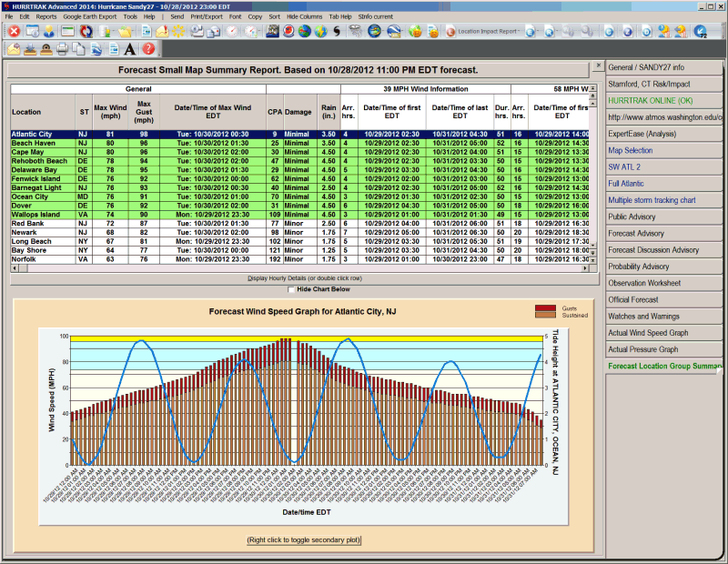Open the Google Earth Export menu

90,16
